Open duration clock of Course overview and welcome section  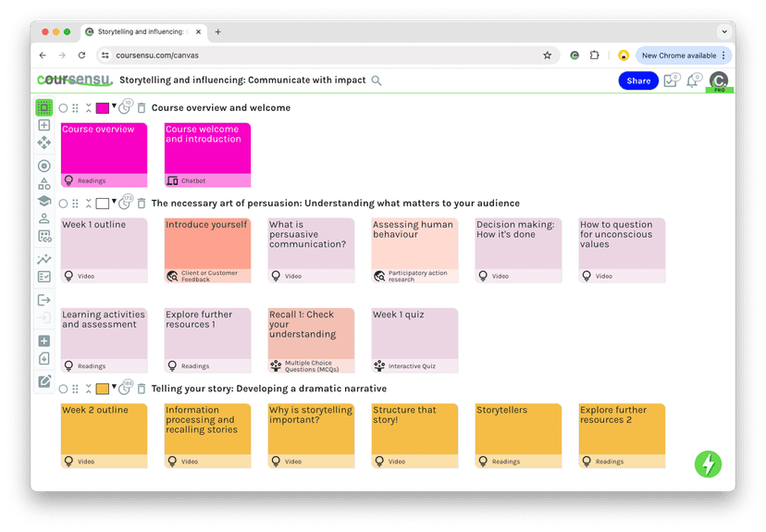(125, 107)
